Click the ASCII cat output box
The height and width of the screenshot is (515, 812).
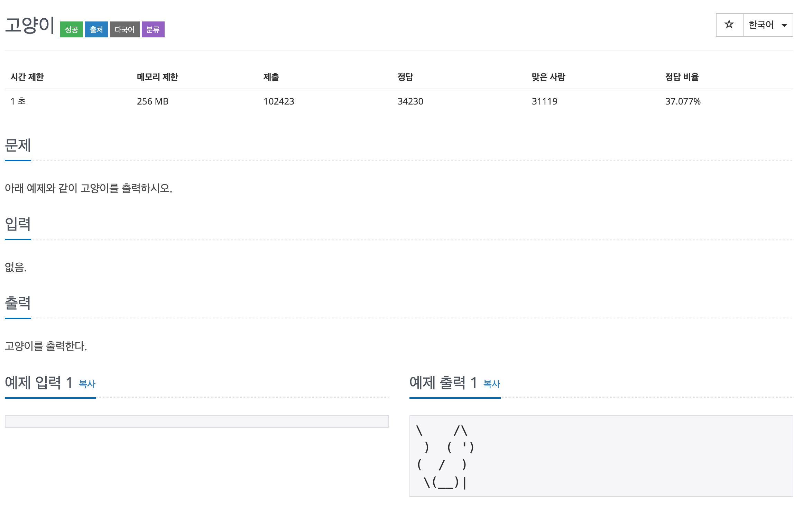[x=601, y=456]
